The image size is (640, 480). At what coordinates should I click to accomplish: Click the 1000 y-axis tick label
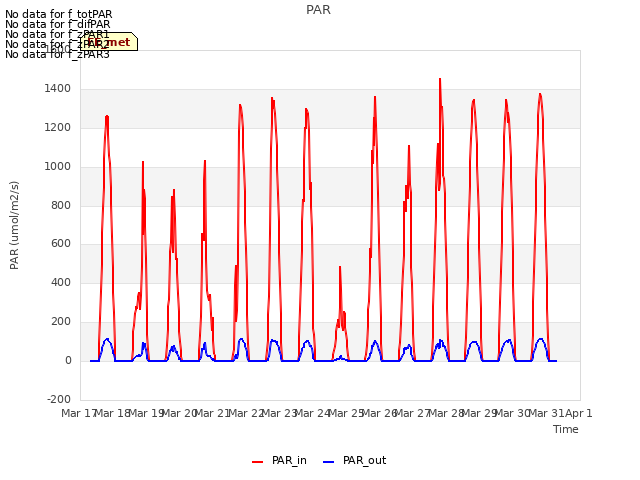click(x=58, y=167)
